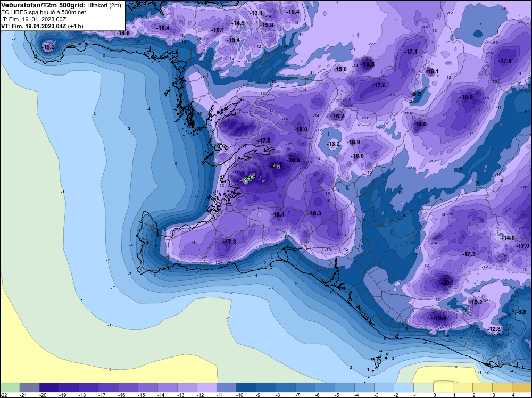This screenshot has height=398, width=532.
Task: Click the -20.0 temperature label
Action: coord(294,160)
